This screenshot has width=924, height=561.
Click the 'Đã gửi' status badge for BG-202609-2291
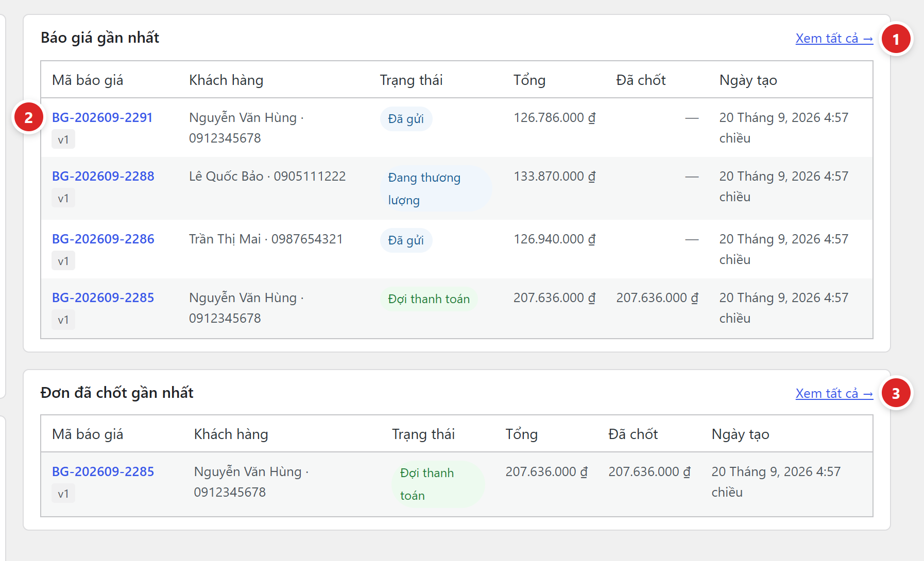406,119
